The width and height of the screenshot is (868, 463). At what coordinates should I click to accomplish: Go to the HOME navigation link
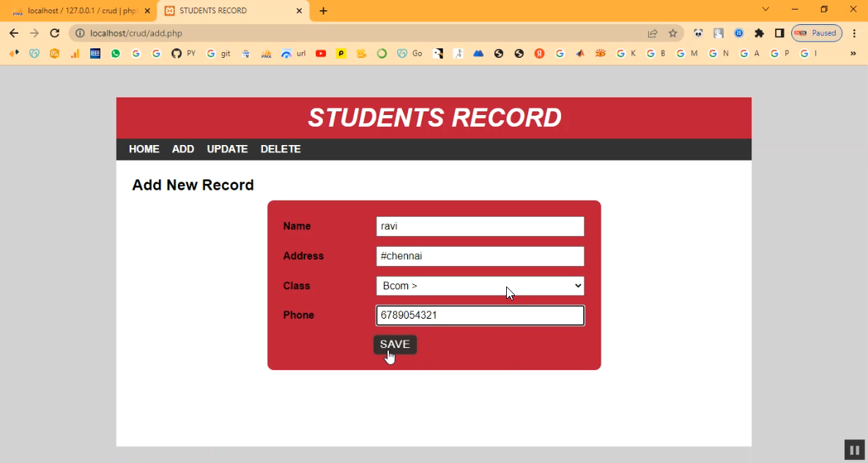point(144,149)
